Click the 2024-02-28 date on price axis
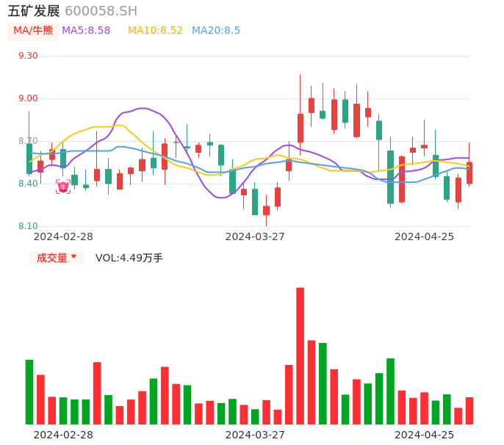Image resolution: width=504 pixels, height=445 pixels. pos(63,236)
